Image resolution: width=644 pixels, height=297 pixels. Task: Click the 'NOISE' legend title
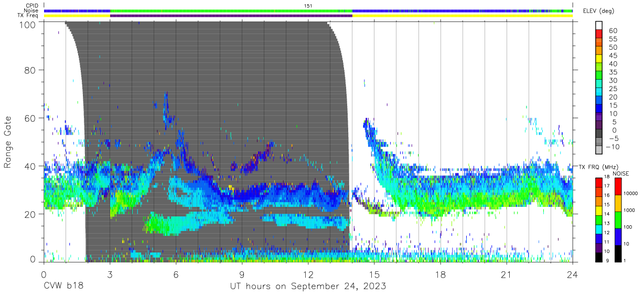pyautogui.click(x=620, y=173)
